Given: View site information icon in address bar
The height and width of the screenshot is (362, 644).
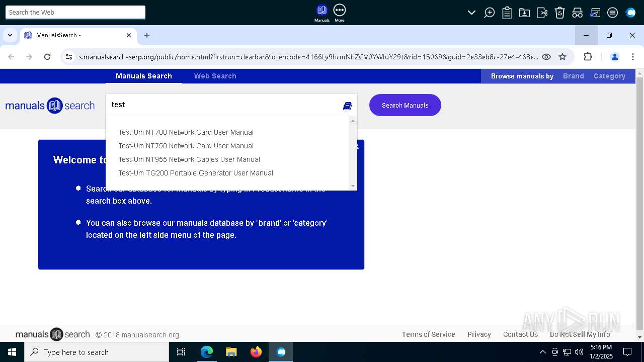Looking at the screenshot, I should click(x=69, y=57).
